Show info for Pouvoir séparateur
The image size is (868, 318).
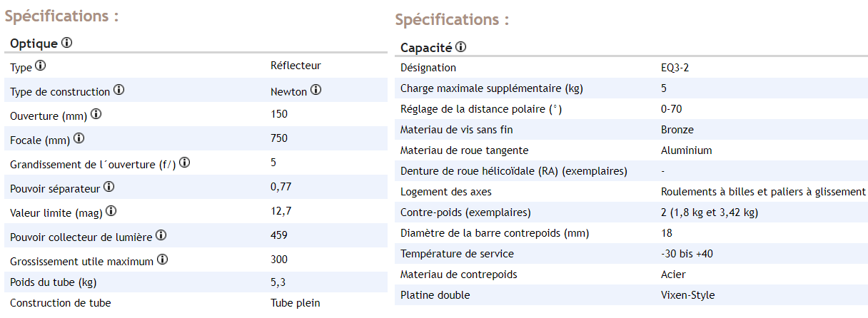108,188
